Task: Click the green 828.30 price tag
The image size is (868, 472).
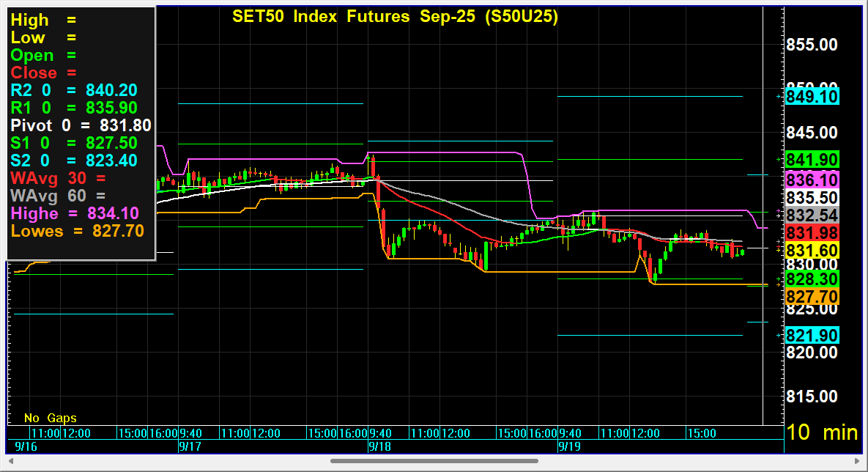Action: point(812,279)
